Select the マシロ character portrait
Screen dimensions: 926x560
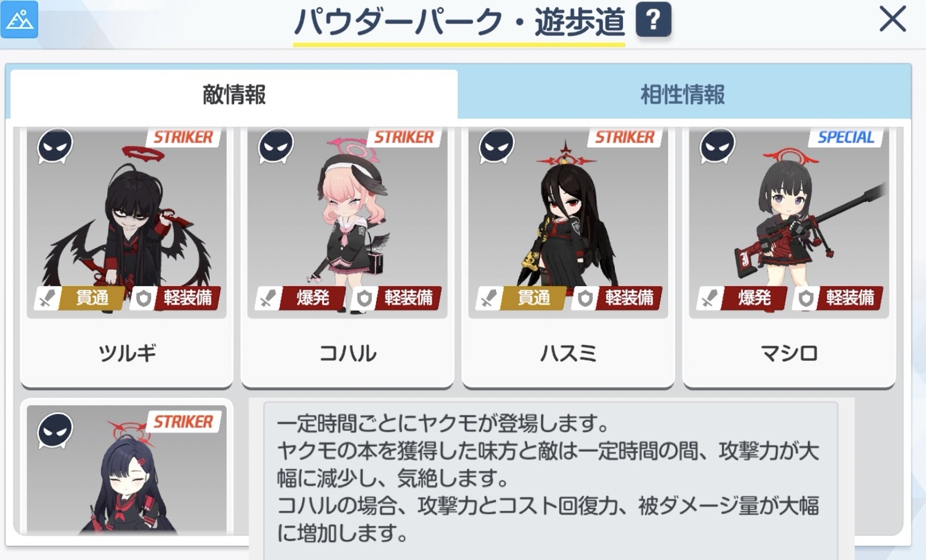pyautogui.click(x=789, y=223)
